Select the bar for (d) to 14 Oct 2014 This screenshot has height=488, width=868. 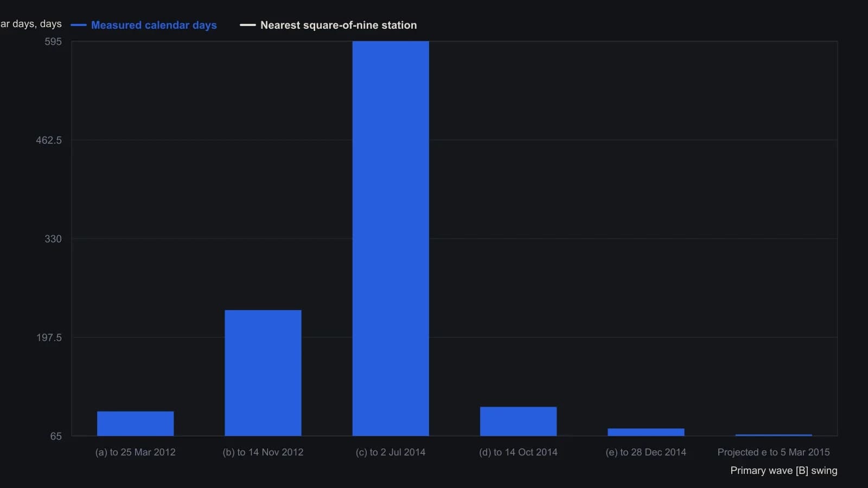(x=518, y=421)
